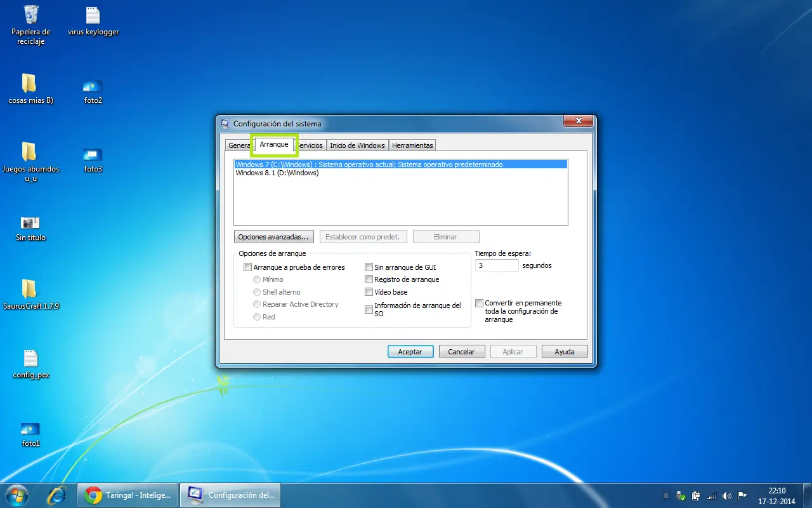Image resolution: width=812 pixels, height=508 pixels.
Task: Choose the Reparar Active Directory option
Action: [257, 304]
